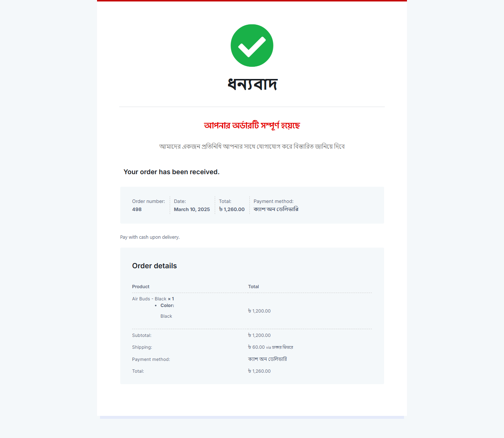Open the Air Buds - Black product link
Viewport: 504px width, 438px height.
149,299
